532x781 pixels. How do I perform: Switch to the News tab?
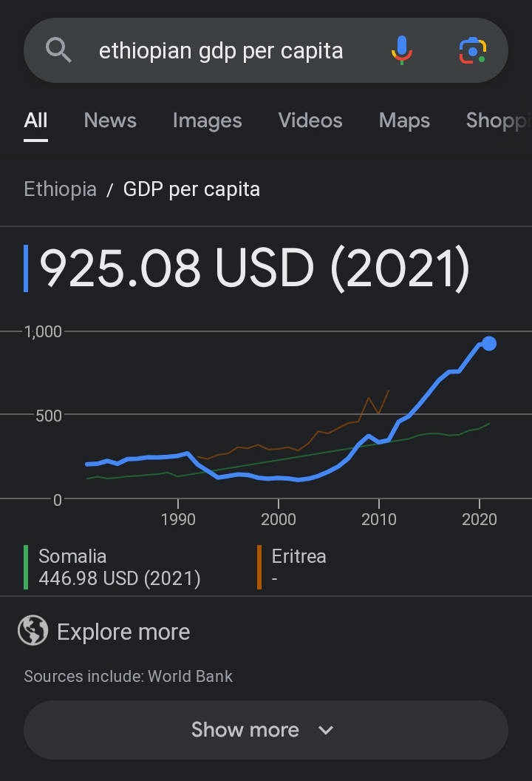click(110, 120)
